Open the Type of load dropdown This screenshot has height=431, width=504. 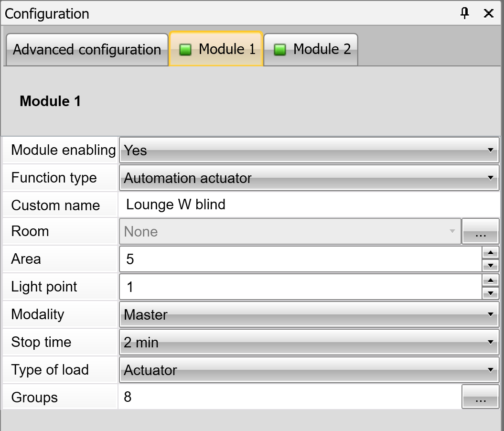(x=309, y=370)
